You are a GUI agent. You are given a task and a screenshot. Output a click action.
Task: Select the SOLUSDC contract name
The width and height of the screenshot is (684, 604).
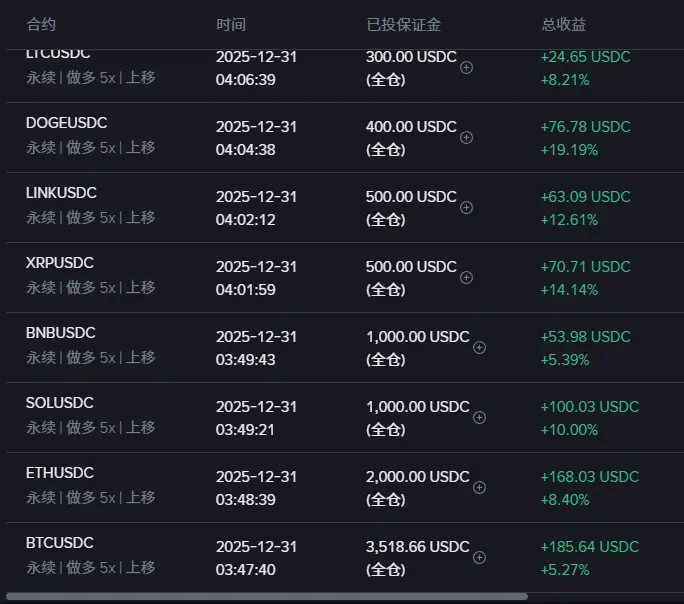coord(60,403)
